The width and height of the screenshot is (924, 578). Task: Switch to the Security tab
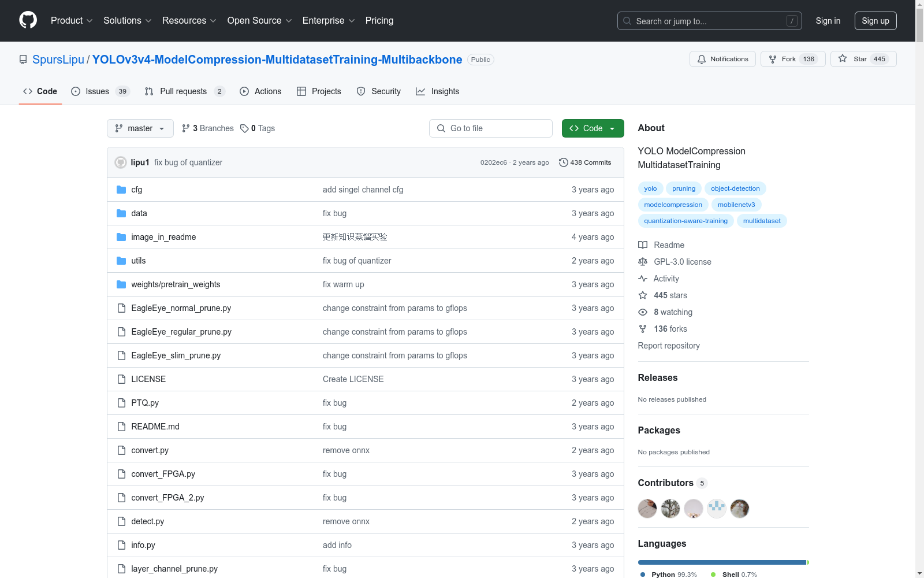click(x=378, y=91)
